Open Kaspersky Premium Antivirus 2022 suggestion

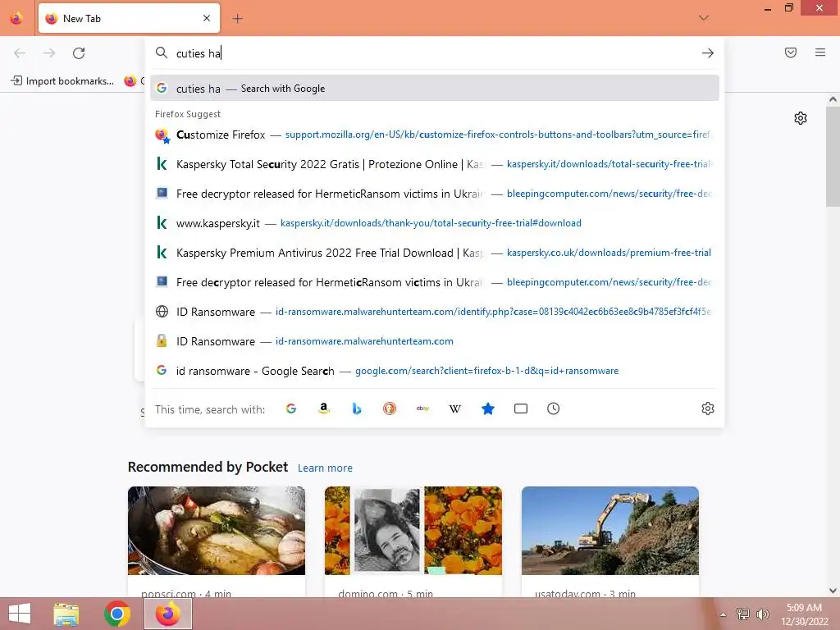coord(435,253)
